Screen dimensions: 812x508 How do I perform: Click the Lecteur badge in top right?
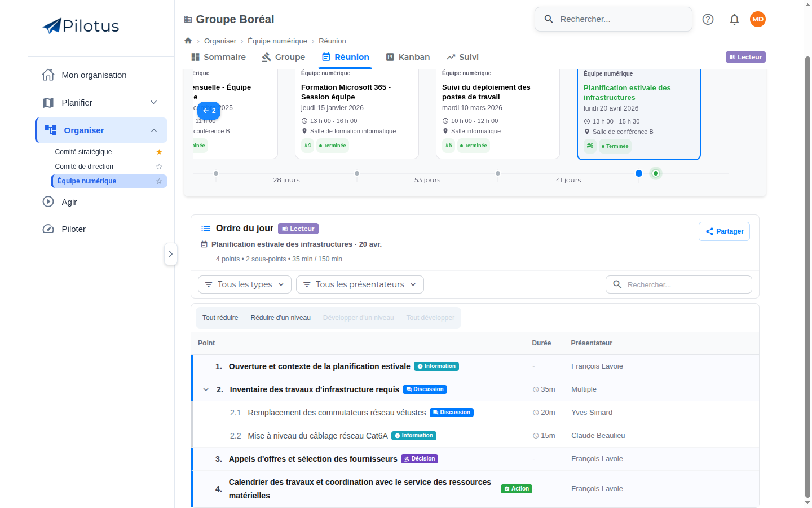point(745,57)
